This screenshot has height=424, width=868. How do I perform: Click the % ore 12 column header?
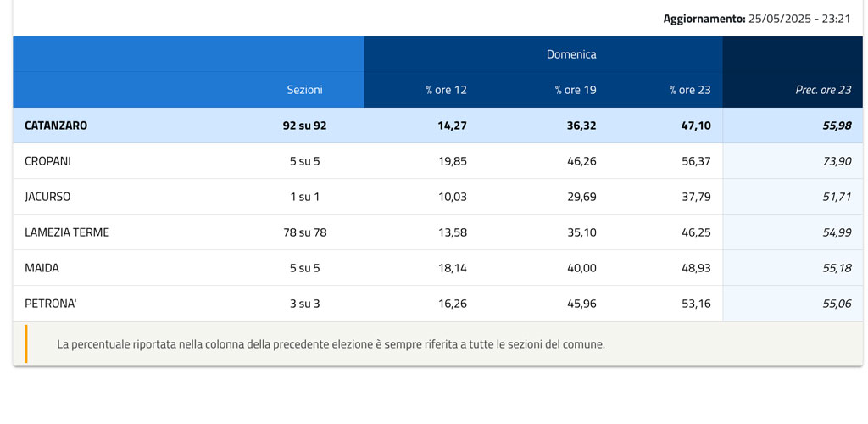click(446, 90)
